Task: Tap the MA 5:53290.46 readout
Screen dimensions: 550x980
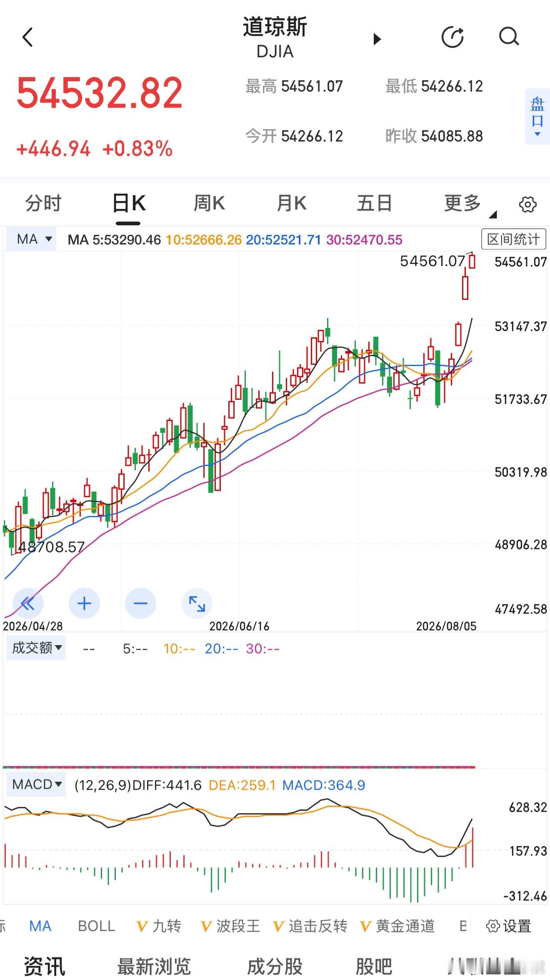Action: (x=114, y=239)
